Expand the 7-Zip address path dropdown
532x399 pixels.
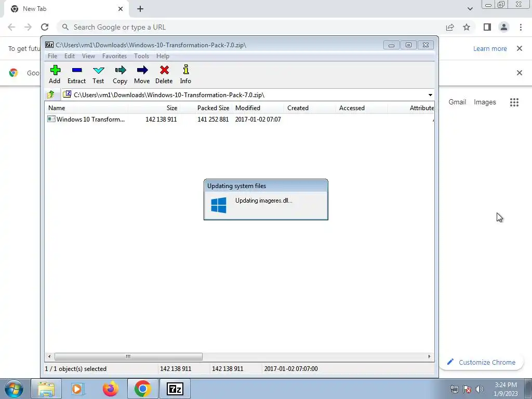click(x=430, y=95)
